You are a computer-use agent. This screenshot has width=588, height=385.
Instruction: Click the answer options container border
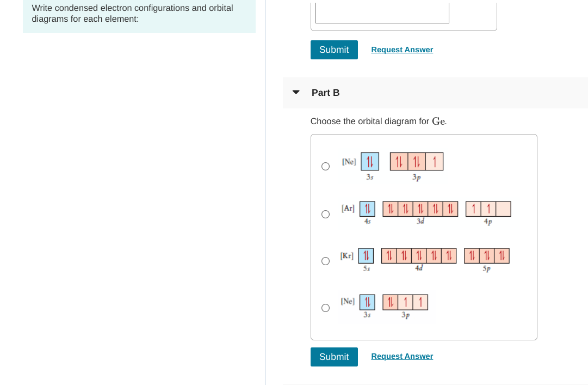point(424,135)
